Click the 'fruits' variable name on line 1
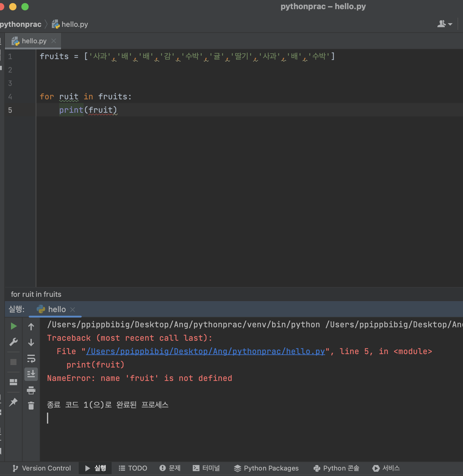 (54, 56)
